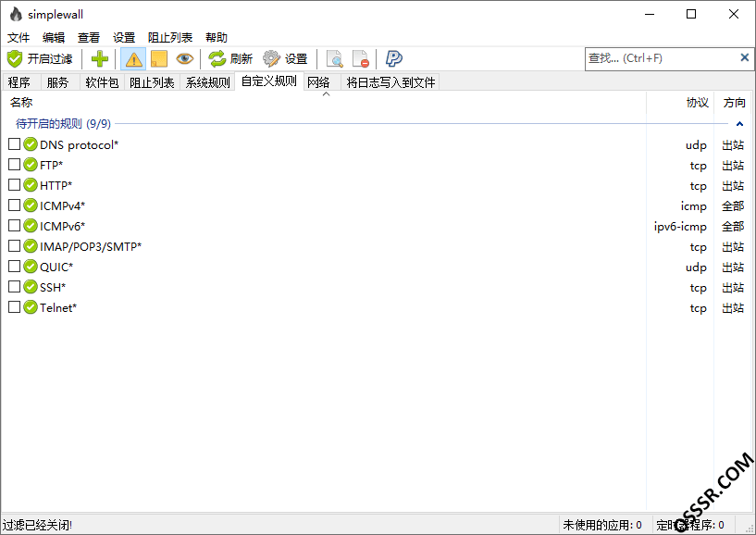
Task: Click green check icon of HTTP rule
Action: point(31,185)
